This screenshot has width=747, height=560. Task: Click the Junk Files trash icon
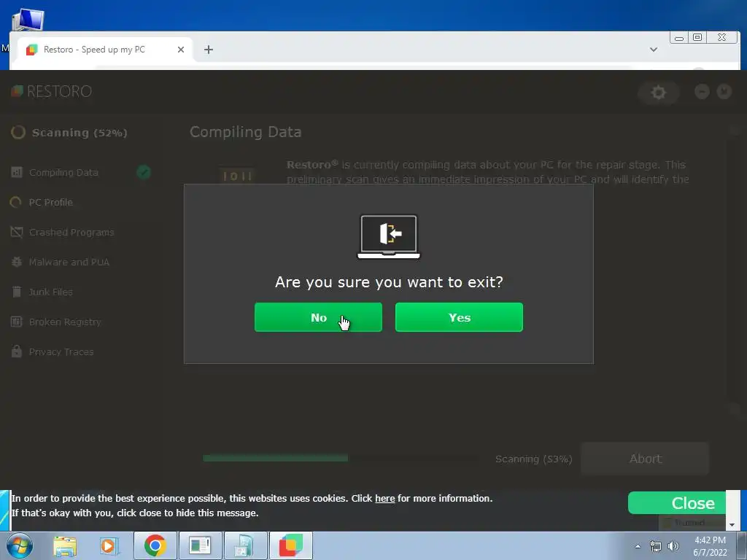click(17, 292)
